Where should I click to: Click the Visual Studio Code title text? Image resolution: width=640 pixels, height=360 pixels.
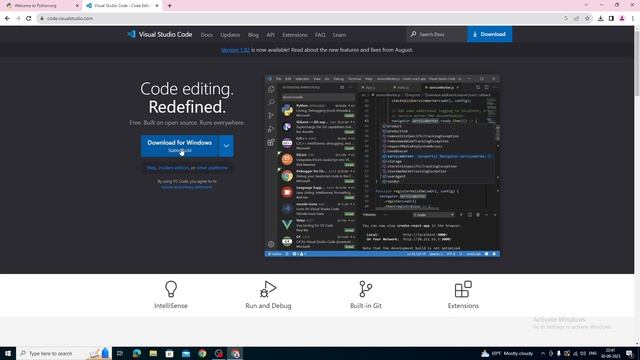point(165,34)
